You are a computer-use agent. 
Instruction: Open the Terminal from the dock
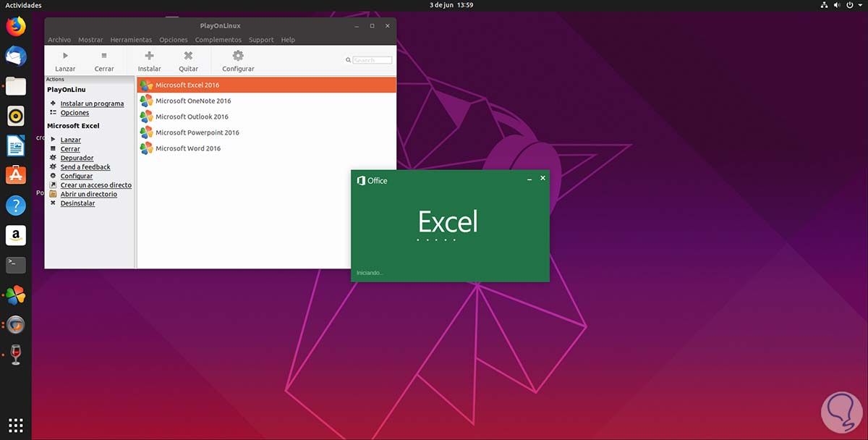pos(16,265)
